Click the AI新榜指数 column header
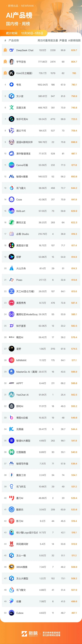 coord(74,40)
